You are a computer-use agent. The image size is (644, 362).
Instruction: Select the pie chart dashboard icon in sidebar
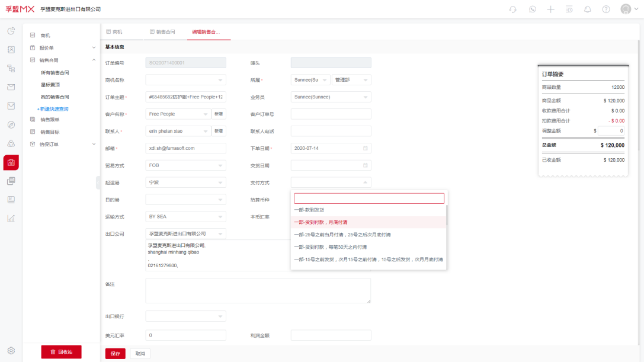(x=11, y=31)
